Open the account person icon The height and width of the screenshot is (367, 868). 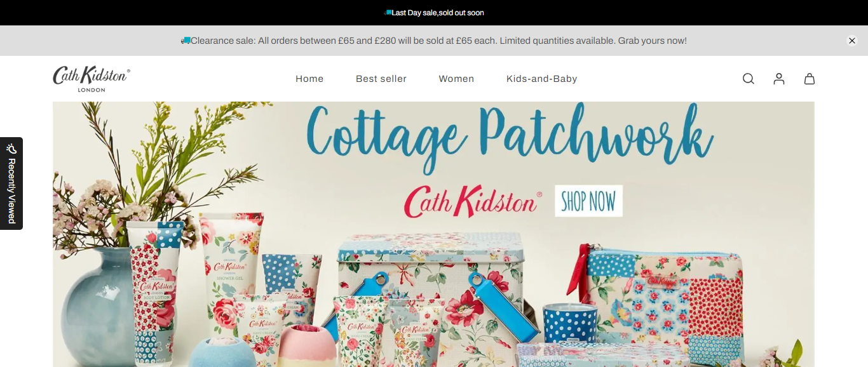click(x=779, y=79)
